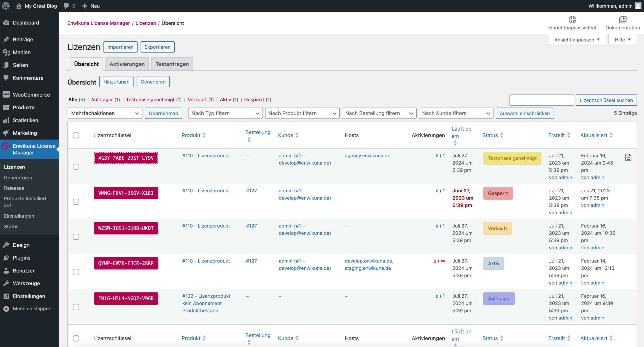This screenshot has height=347, width=644.
Task: Click the Exportieren button
Action: tap(158, 47)
